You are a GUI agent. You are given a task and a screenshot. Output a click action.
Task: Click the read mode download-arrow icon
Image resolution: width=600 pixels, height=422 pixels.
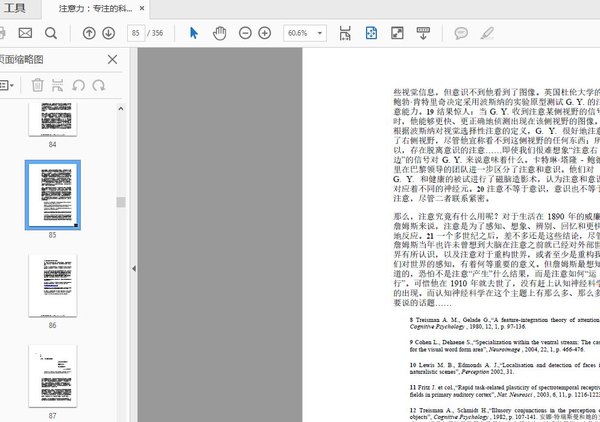click(423, 33)
